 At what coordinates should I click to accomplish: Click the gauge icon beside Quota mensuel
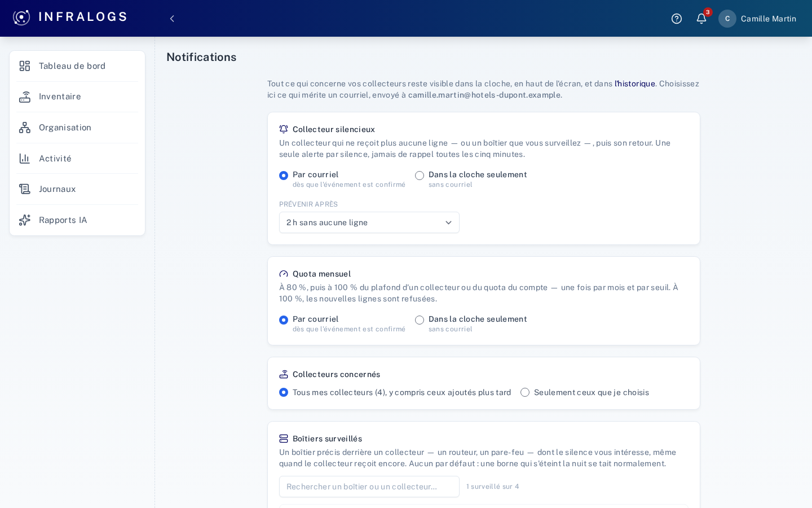pos(284,274)
